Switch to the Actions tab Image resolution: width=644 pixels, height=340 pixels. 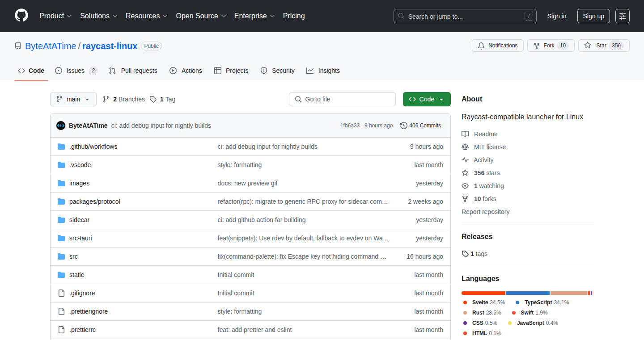[186, 71]
